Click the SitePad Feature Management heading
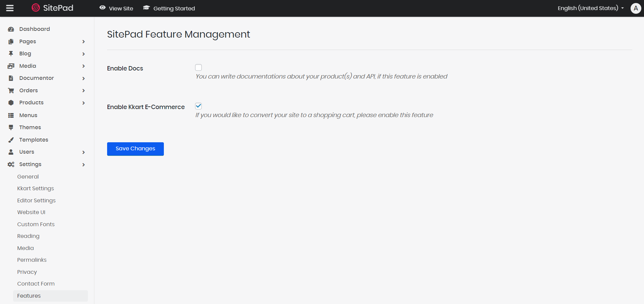Screen dimensions: 644x304 178,34
